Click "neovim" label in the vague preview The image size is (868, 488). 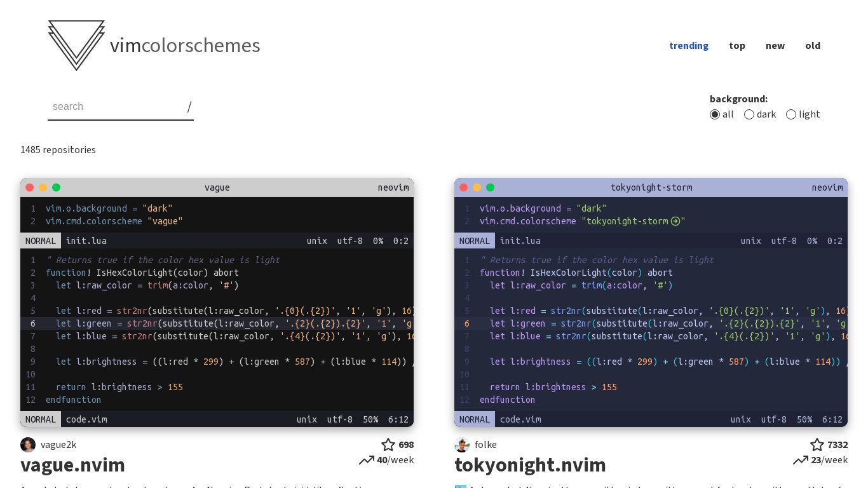pyautogui.click(x=393, y=187)
